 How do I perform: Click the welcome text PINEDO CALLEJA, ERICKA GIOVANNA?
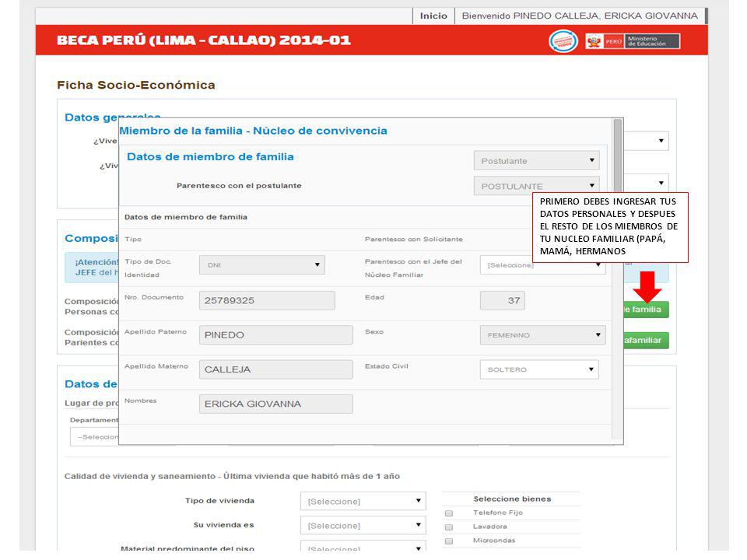click(605, 16)
